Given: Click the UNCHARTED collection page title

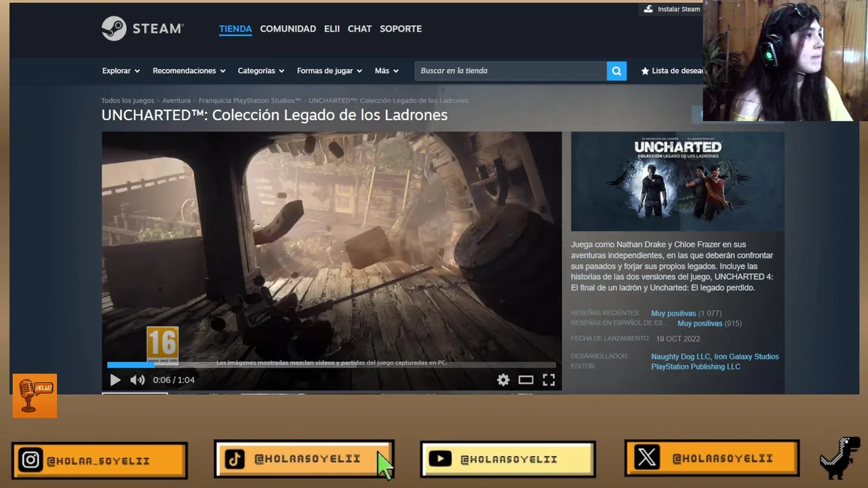Looking at the screenshot, I should (275, 115).
